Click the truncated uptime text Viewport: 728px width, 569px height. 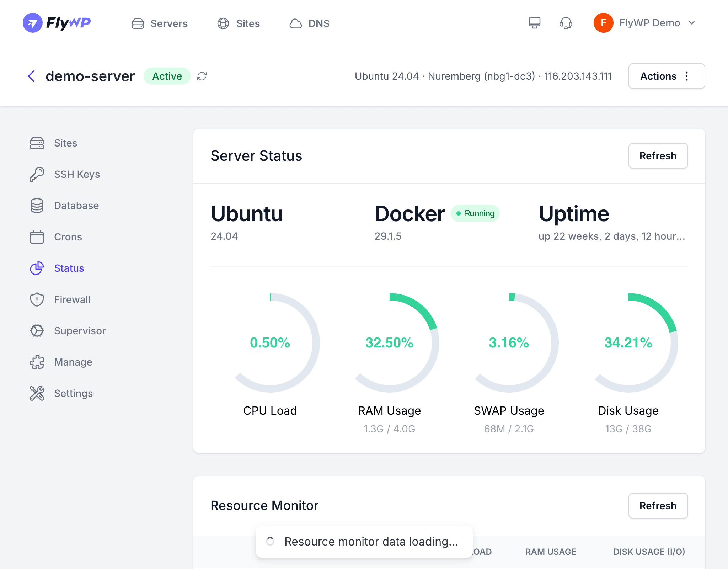click(612, 236)
